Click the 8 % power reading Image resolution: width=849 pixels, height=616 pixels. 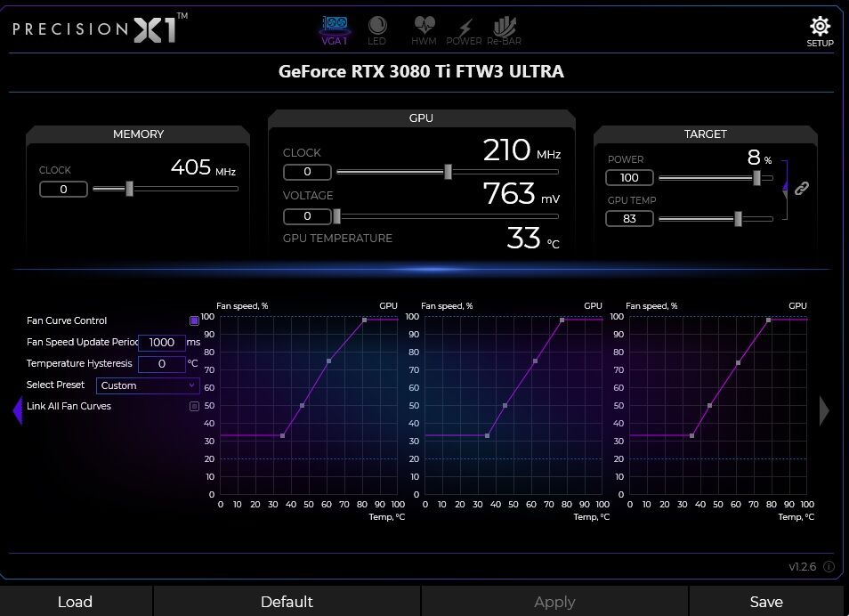point(760,158)
